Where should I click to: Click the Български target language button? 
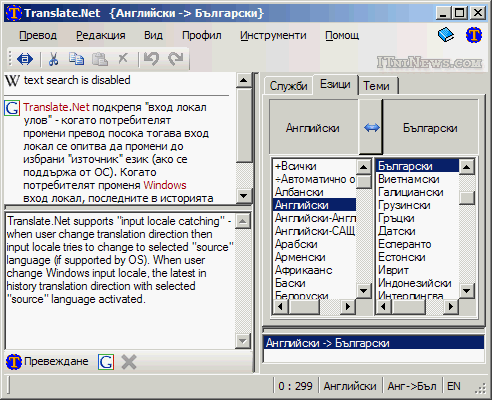click(430, 127)
